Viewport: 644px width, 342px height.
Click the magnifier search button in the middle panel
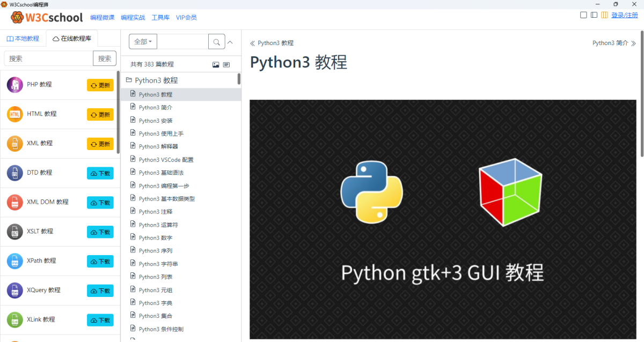click(x=216, y=42)
